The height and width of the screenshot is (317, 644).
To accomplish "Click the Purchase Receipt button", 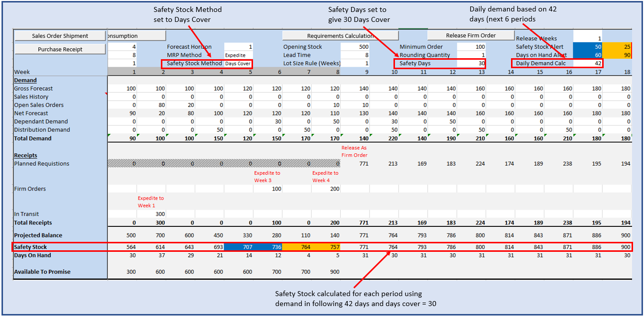I will [60, 49].
